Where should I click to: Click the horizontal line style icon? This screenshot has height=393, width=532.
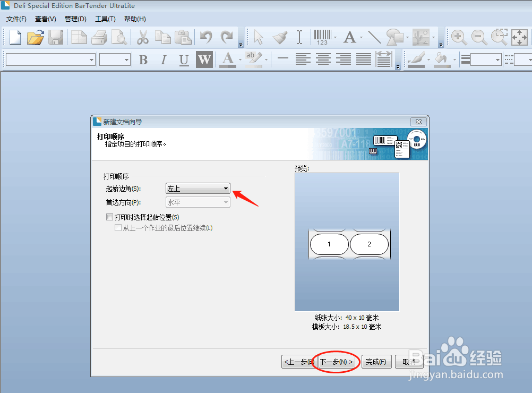[282, 58]
